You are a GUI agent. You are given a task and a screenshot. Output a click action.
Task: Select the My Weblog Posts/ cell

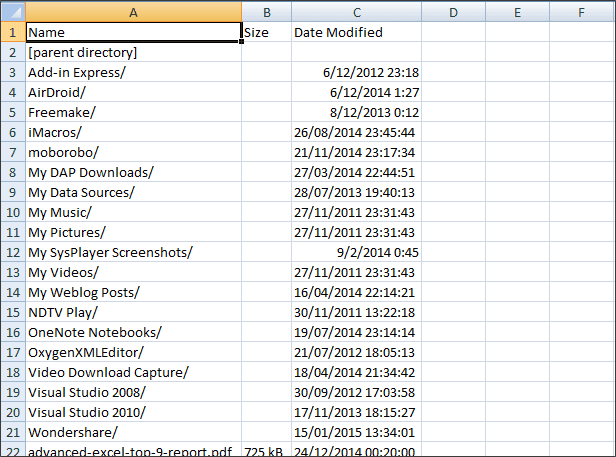133,292
